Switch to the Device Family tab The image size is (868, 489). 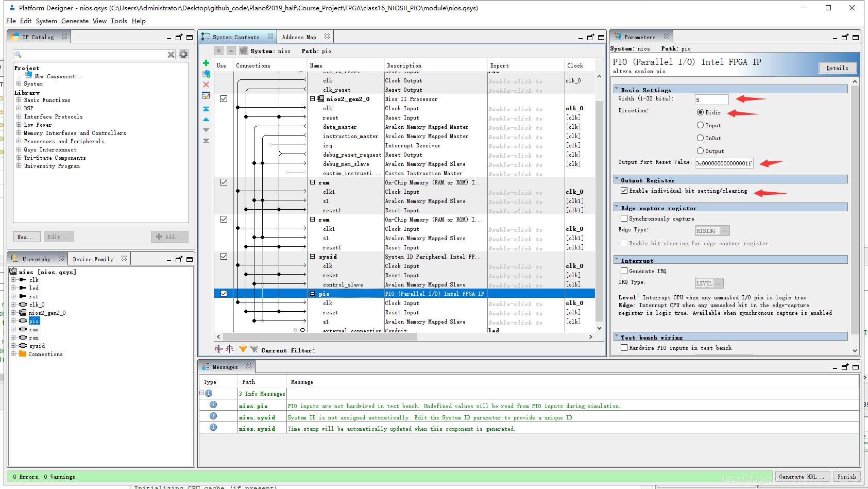click(x=93, y=259)
